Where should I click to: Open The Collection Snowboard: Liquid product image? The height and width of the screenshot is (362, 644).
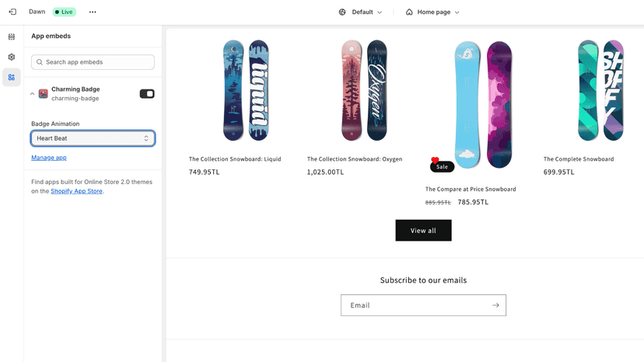coord(246,90)
